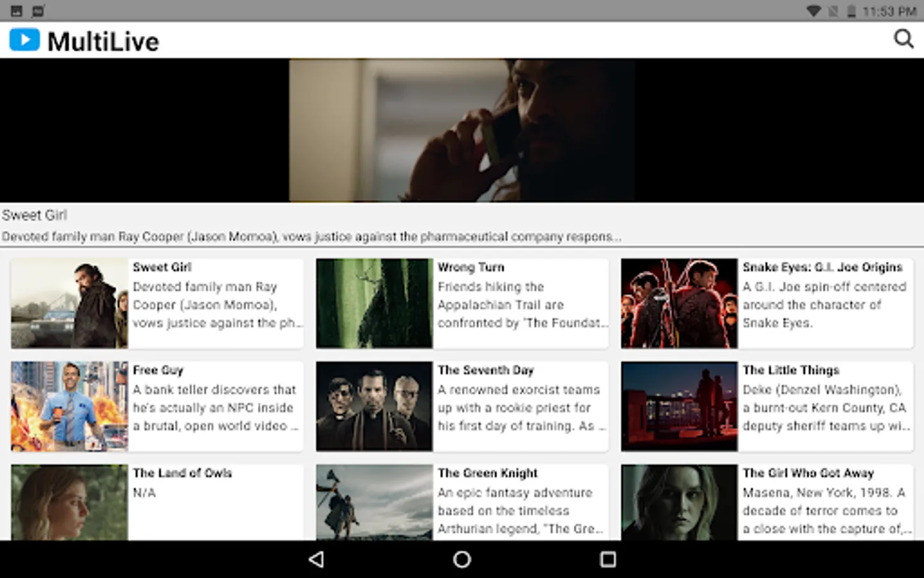Tap the 'A bank teller discovers' description

pyautogui.click(x=216, y=407)
